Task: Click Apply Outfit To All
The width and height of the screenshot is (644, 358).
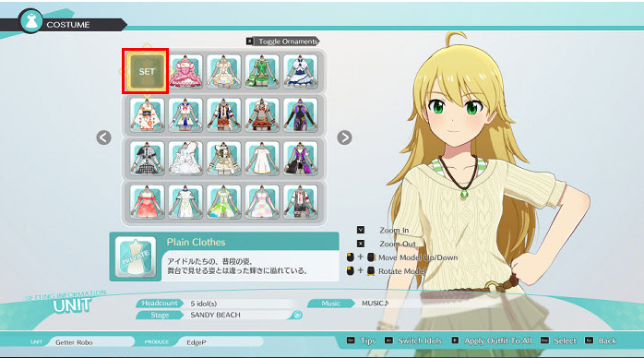Action: pyautogui.click(x=492, y=340)
